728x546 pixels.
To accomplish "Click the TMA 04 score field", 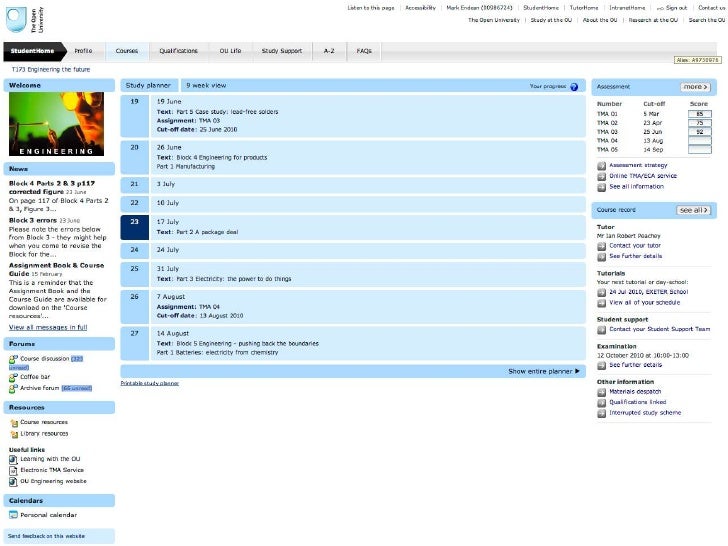I will [700, 141].
